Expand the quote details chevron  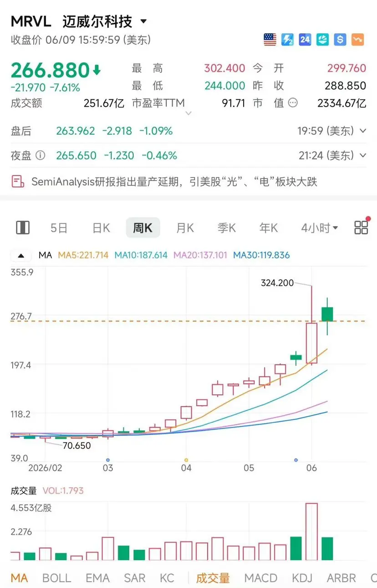(188, 113)
